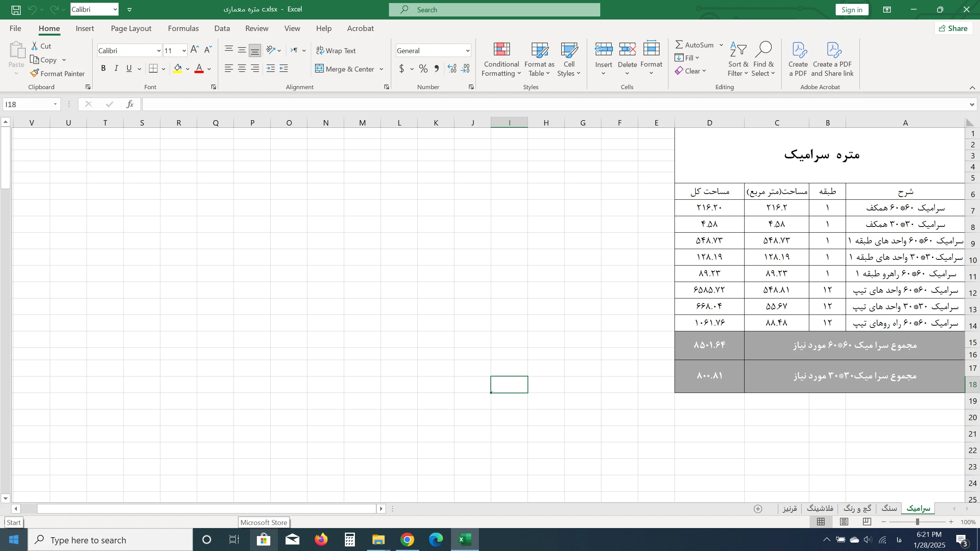This screenshot has height=551, width=980.
Task: Toggle Wrap Text on
Action: 336,51
